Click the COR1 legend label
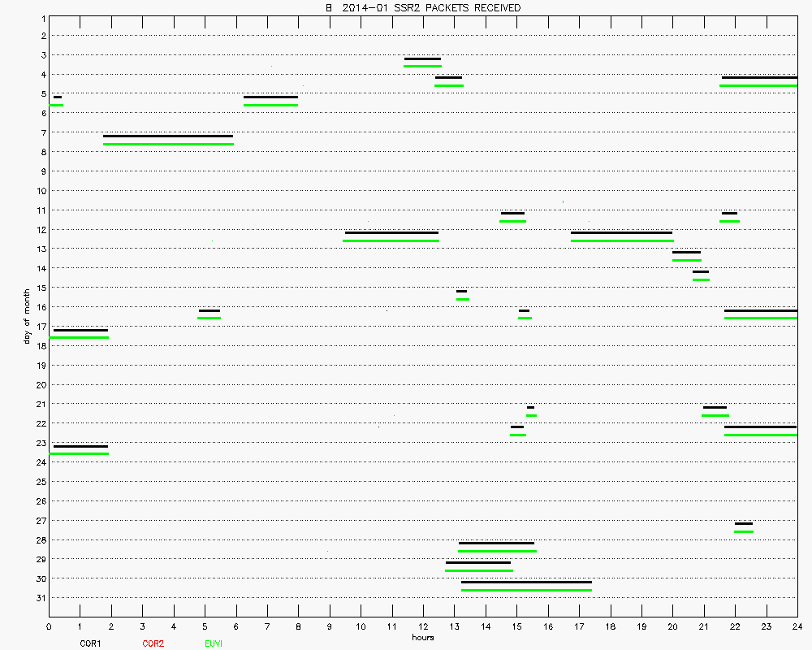The image size is (812, 650). tap(90, 643)
